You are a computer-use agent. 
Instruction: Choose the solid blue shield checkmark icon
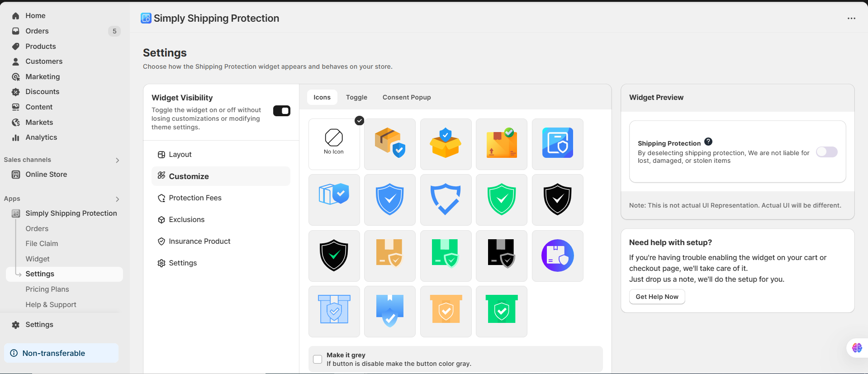pos(390,200)
